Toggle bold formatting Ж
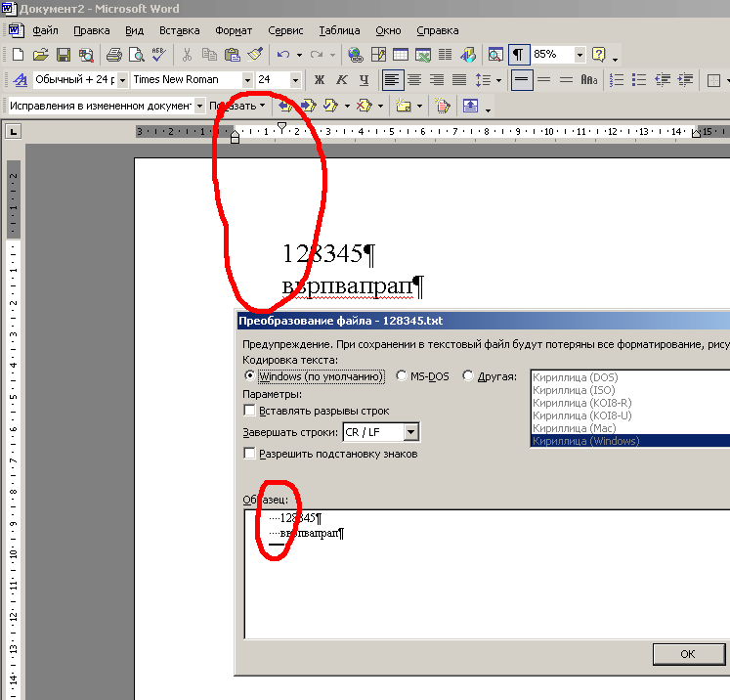The width and height of the screenshot is (730, 700). 320,79
